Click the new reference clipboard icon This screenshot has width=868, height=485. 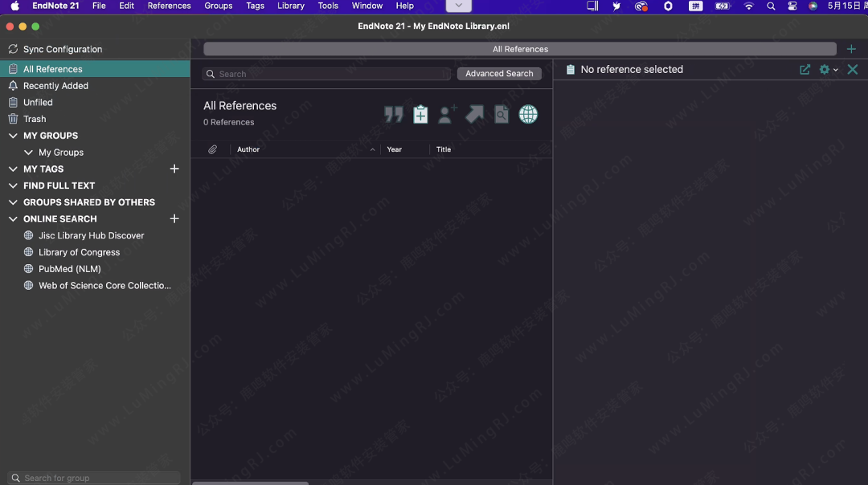(420, 115)
